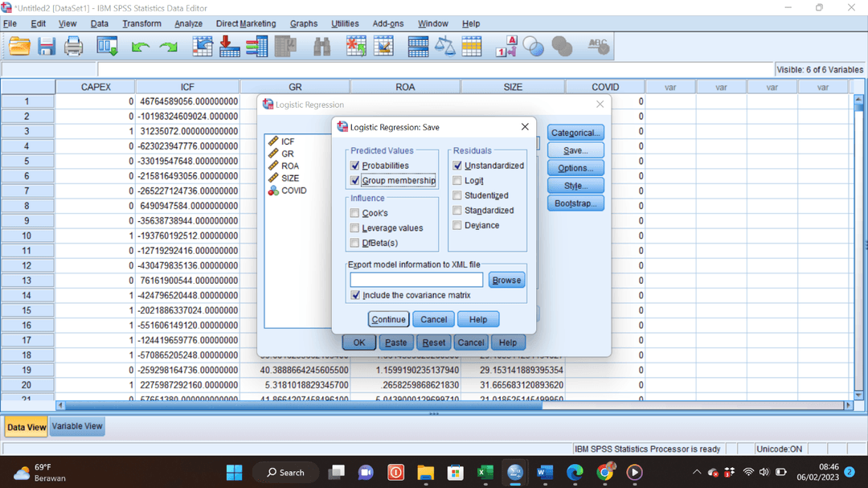Open File Explorer from the taskbar
The width and height of the screenshot is (868, 488).
pyautogui.click(x=426, y=473)
